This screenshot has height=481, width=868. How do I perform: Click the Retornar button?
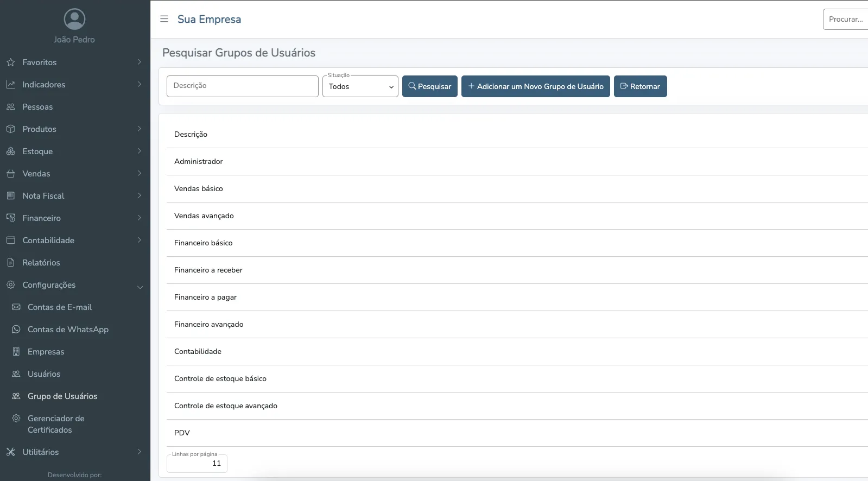(640, 87)
